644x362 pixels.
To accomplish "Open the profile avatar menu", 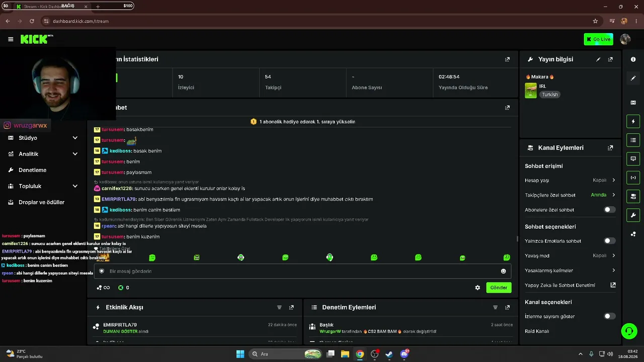I will coord(625,39).
